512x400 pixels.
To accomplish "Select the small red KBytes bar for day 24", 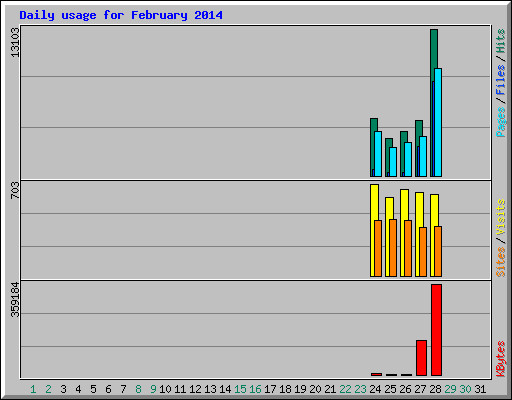I will click(377, 375).
